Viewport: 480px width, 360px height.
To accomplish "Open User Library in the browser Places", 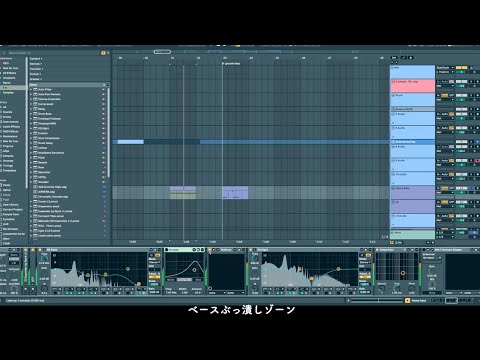I will pyautogui.click(x=10, y=205).
